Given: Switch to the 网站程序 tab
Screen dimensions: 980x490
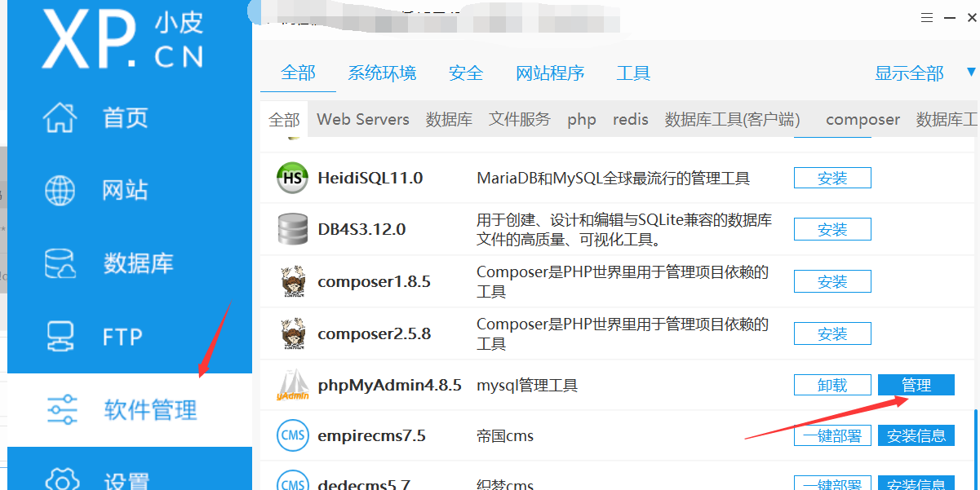Looking at the screenshot, I should pyautogui.click(x=550, y=73).
